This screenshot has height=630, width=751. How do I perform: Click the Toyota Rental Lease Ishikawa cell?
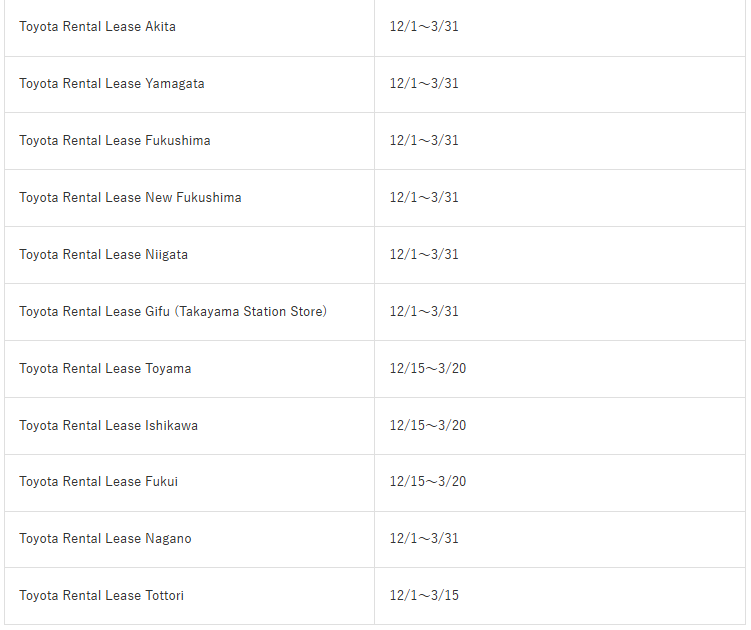click(x=108, y=426)
